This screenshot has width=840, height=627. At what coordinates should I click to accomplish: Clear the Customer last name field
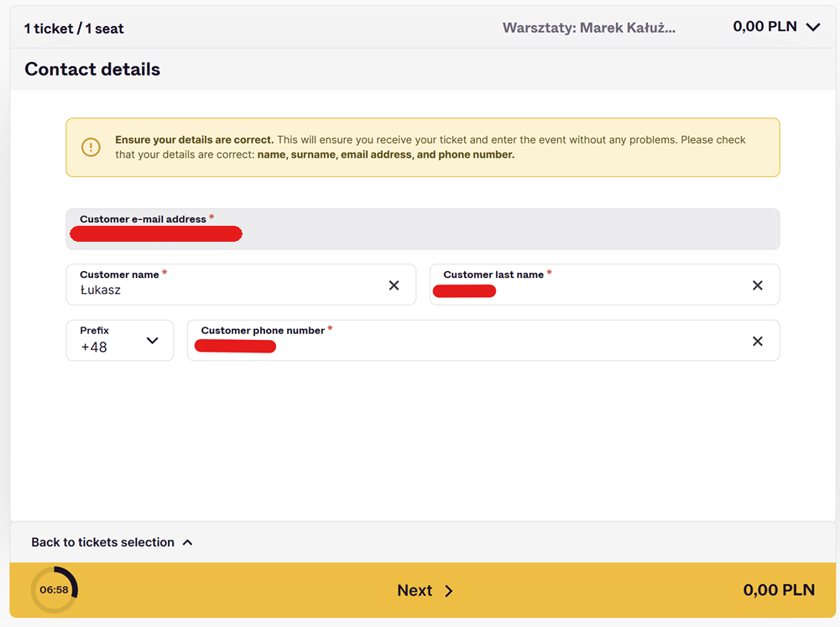(758, 285)
